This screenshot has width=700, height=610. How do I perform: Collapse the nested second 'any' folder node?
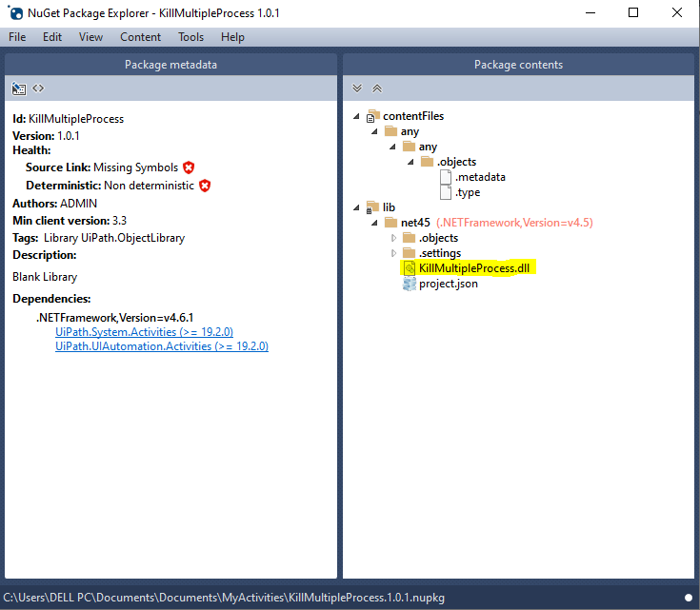(x=392, y=147)
